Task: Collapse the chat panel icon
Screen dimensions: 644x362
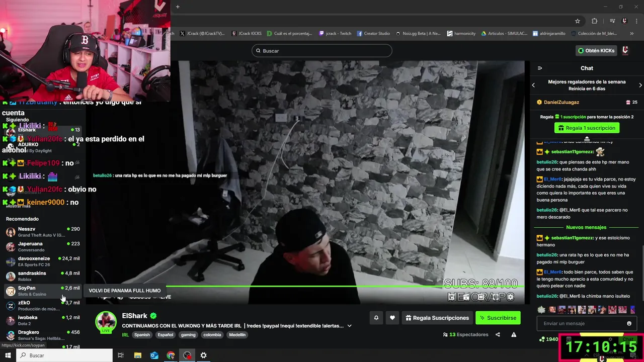Action: pyautogui.click(x=540, y=68)
